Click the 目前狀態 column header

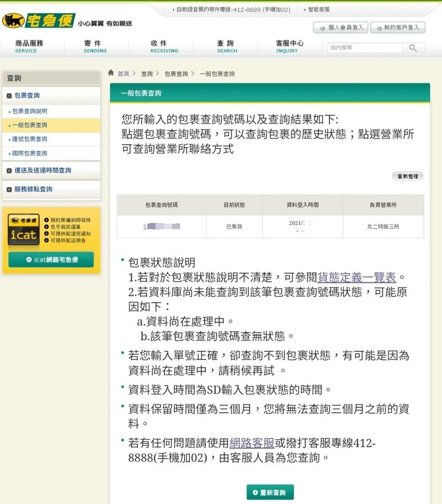234,205
